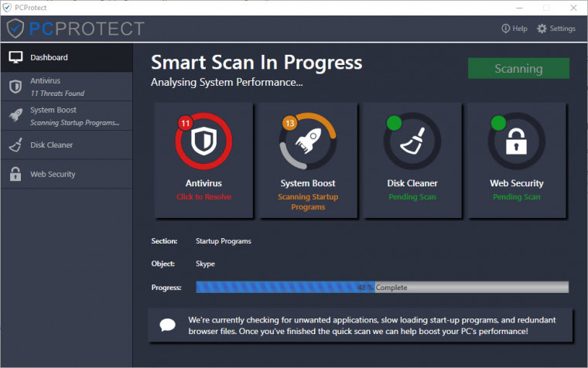The image size is (588, 368).
Task: Click the Disk Cleaner broom card icon
Action: (412, 141)
